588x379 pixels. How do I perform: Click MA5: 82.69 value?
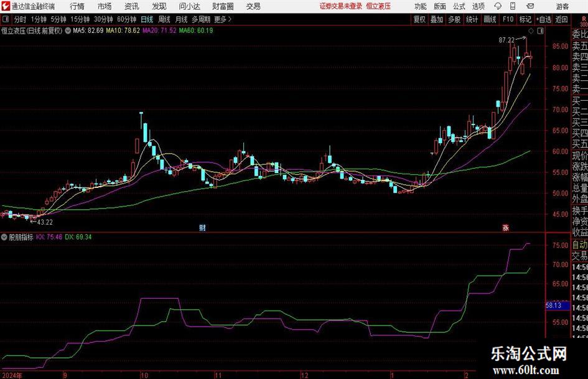88,30
